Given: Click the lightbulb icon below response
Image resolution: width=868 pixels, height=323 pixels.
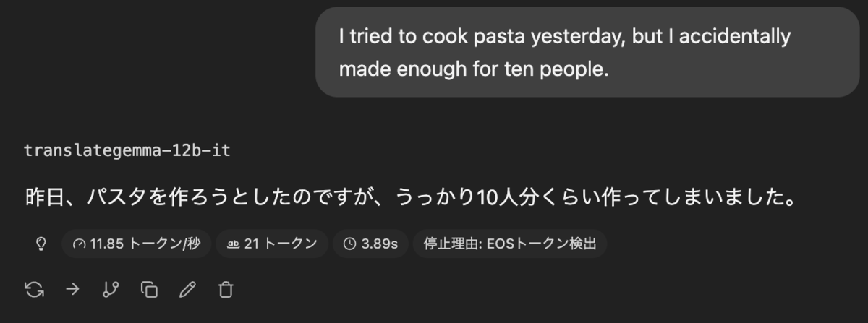Looking at the screenshot, I should (41, 244).
